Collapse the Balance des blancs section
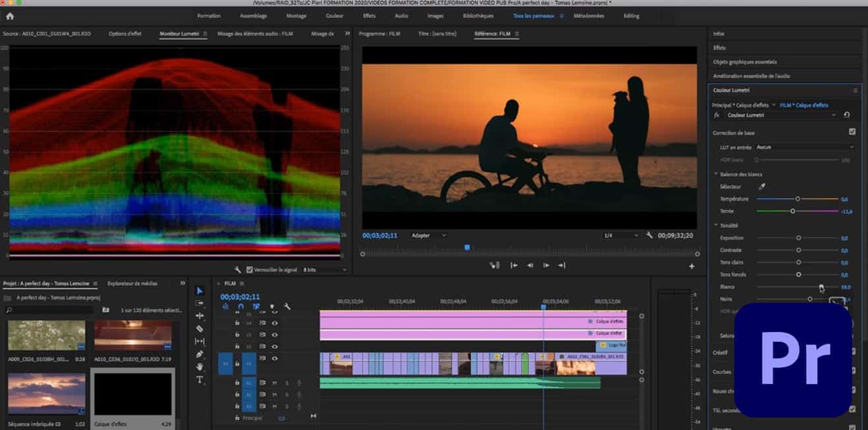868x430 pixels. (x=715, y=174)
